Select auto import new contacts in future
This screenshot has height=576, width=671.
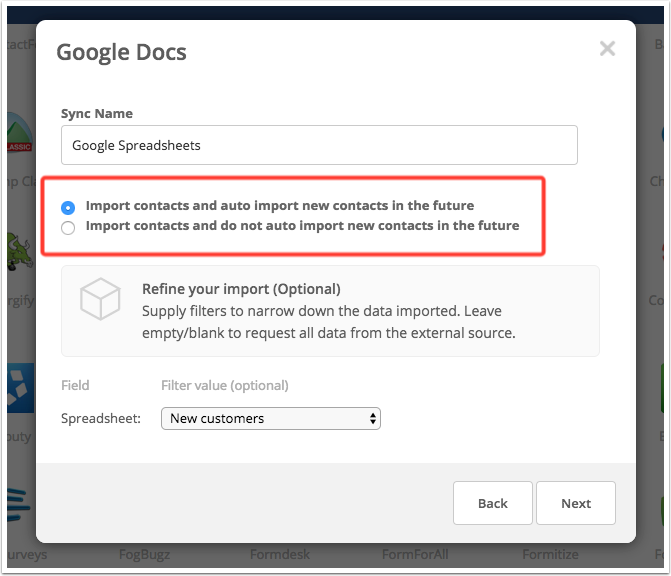click(x=68, y=208)
